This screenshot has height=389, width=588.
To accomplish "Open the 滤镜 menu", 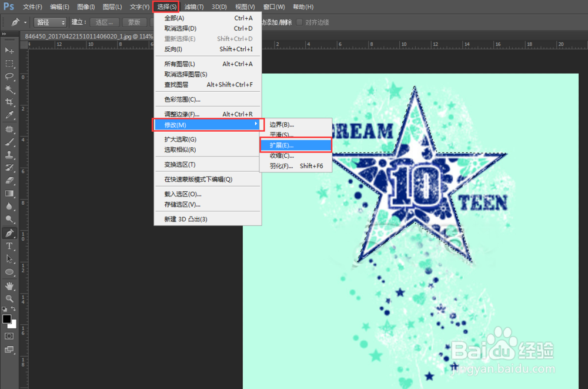I will click(x=194, y=6).
